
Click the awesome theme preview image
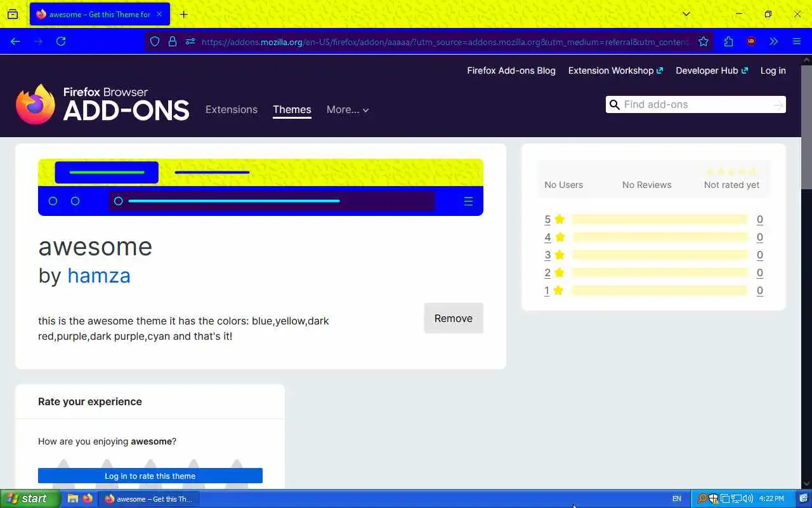coord(261,187)
